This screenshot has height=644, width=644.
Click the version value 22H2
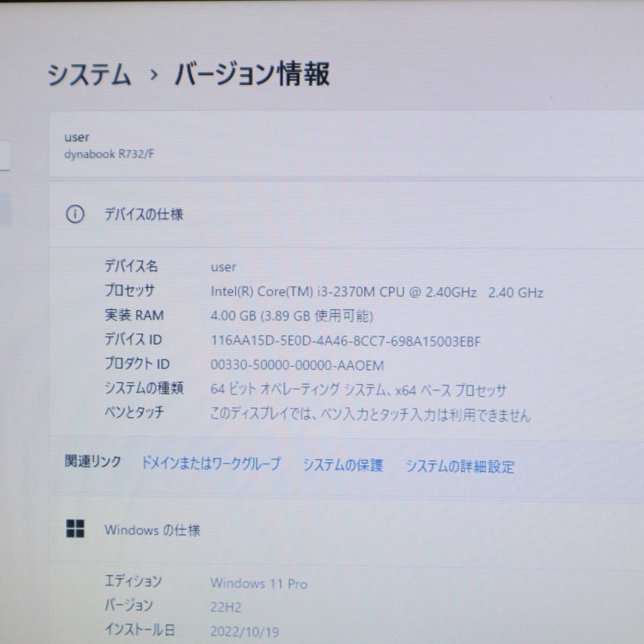pyautogui.click(x=226, y=608)
